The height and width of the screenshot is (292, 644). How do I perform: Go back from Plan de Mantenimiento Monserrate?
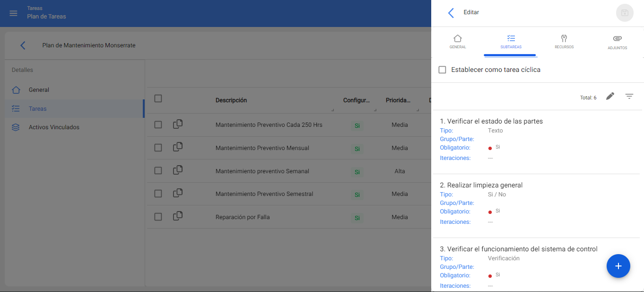(23, 45)
